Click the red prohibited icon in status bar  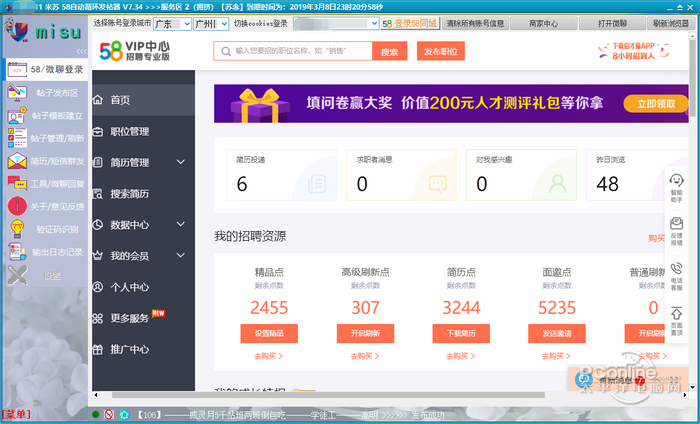tap(109, 415)
